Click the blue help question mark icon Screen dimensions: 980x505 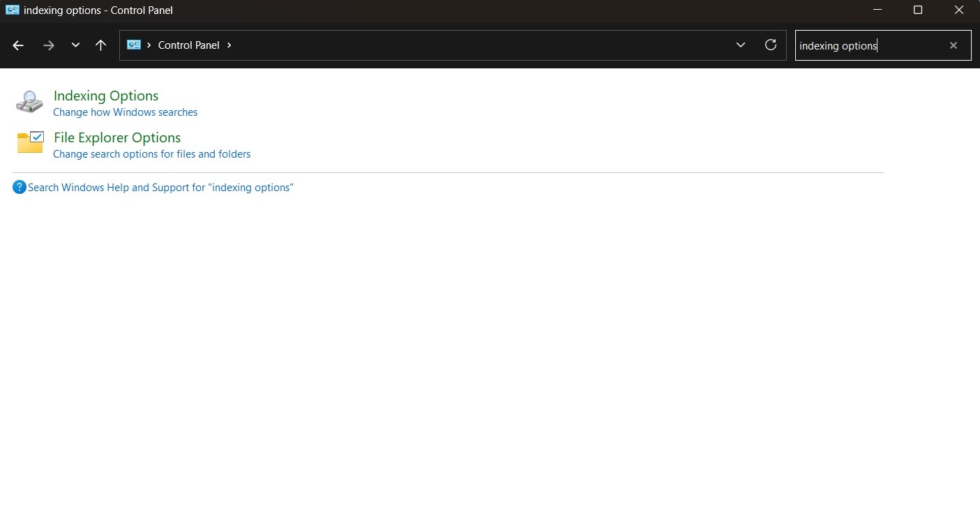click(20, 187)
